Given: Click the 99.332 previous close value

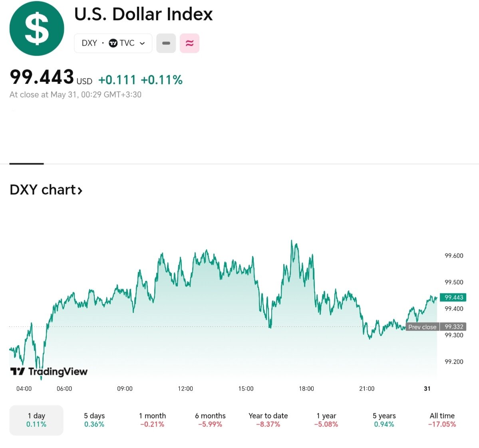Looking at the screenshot, I should pyautogui.click(x=453, y=327).
